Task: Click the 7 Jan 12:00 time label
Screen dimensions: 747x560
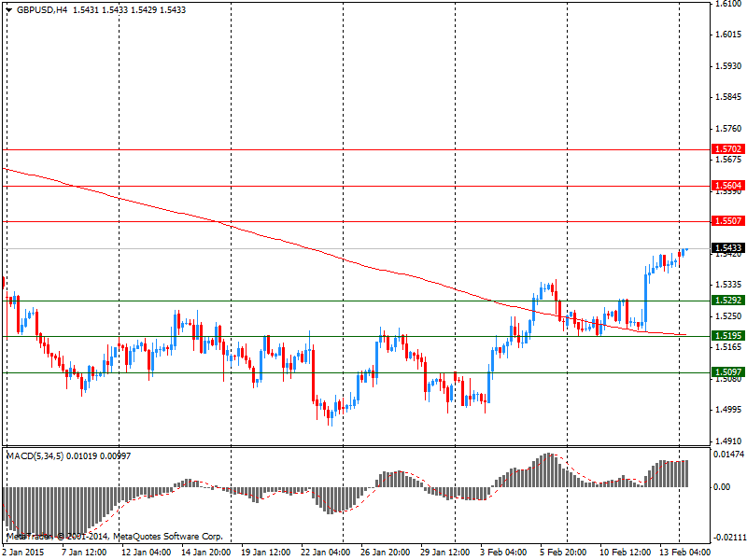Action: [x=84, y=553]
